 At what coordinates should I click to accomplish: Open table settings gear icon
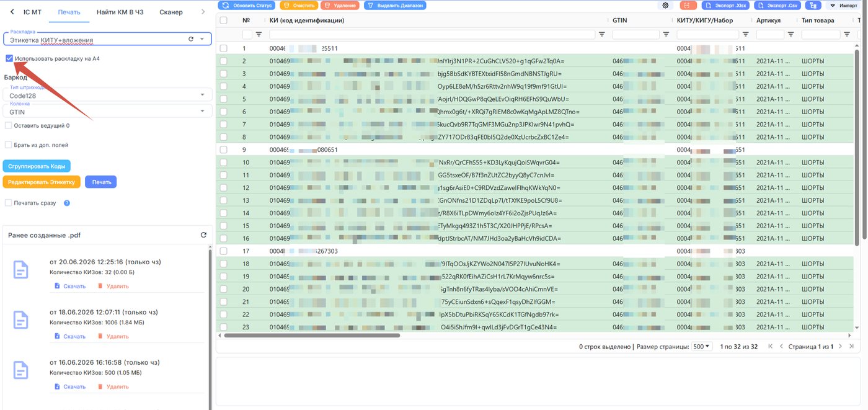[x=666, y=5]
